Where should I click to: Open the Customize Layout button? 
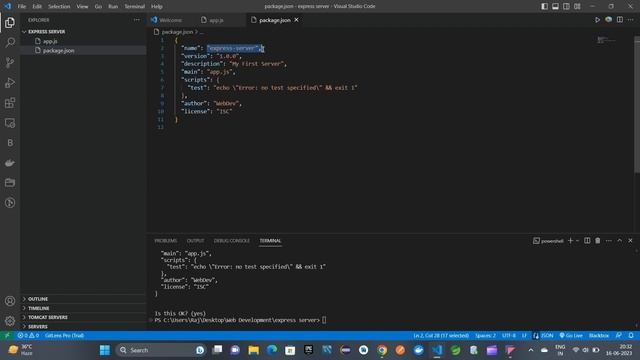[577, 6]
